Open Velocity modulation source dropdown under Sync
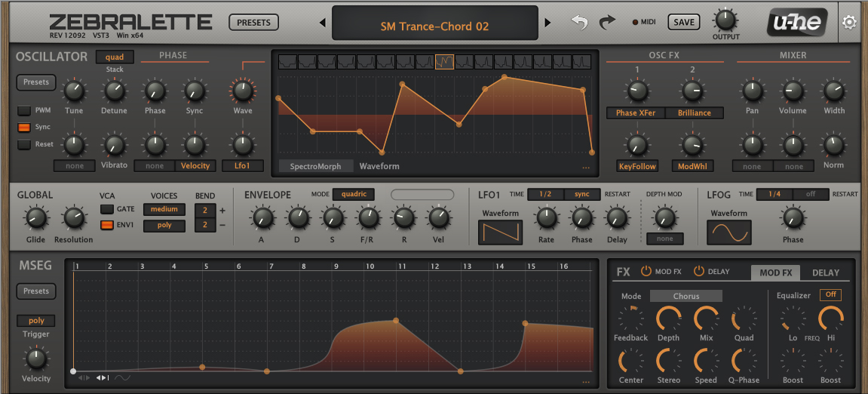This screenshot has width=868, height=394. (195, 166)
